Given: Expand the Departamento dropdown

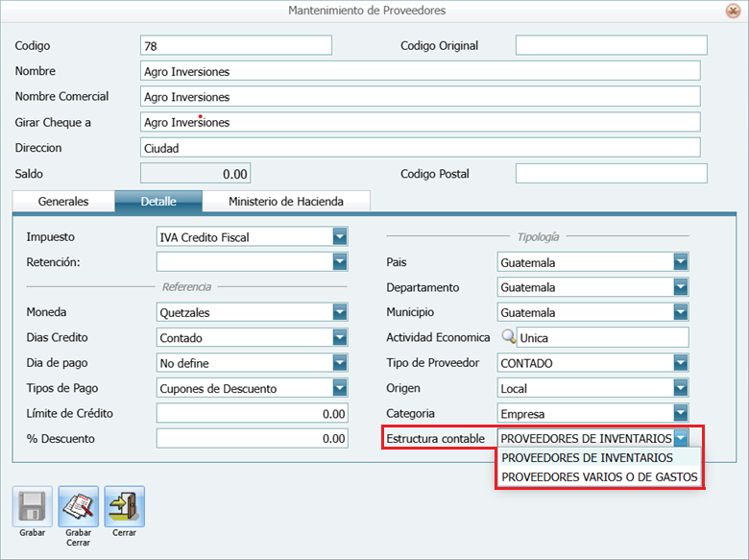Looking at the screenshot, I should point(681,287).
